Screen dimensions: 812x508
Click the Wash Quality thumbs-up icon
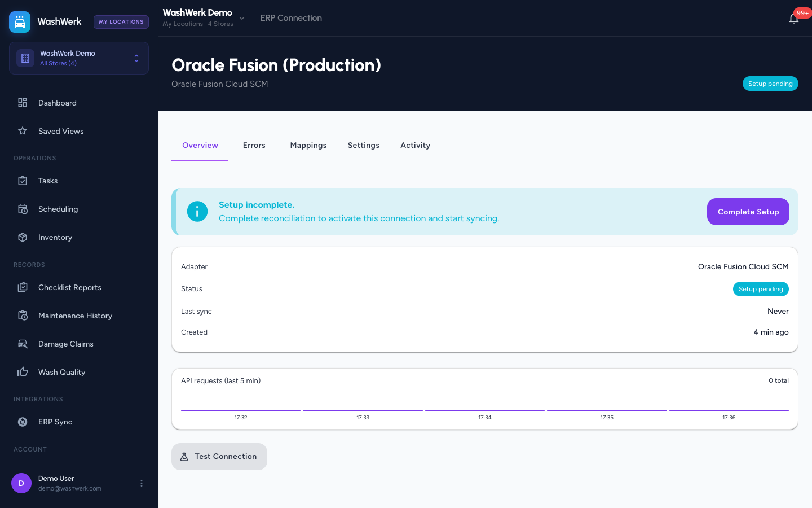tap(23, 372)
